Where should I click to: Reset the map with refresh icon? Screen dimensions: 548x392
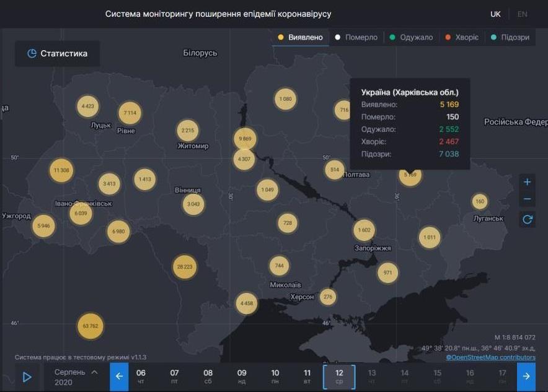click(527, 219)
